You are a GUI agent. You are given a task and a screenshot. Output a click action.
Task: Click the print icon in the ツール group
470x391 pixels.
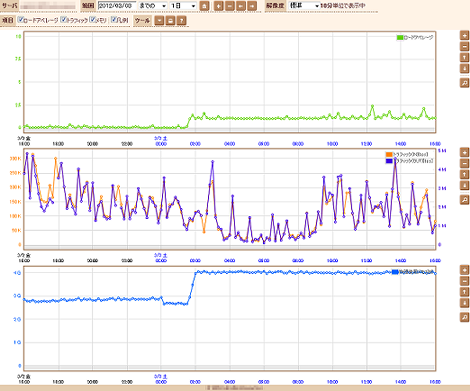[170, 21]
